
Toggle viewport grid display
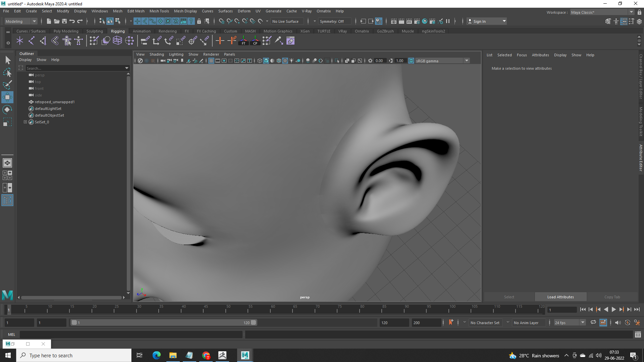(211, 61)
